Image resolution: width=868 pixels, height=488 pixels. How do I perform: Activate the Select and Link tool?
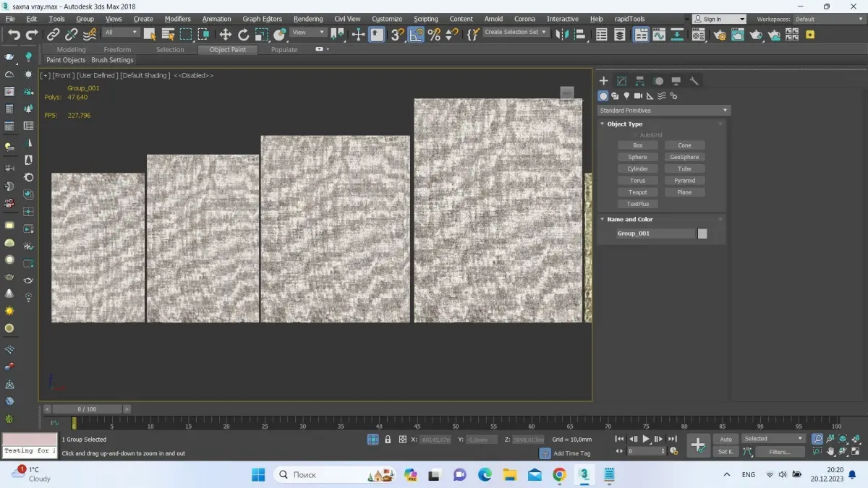[54, 34]
